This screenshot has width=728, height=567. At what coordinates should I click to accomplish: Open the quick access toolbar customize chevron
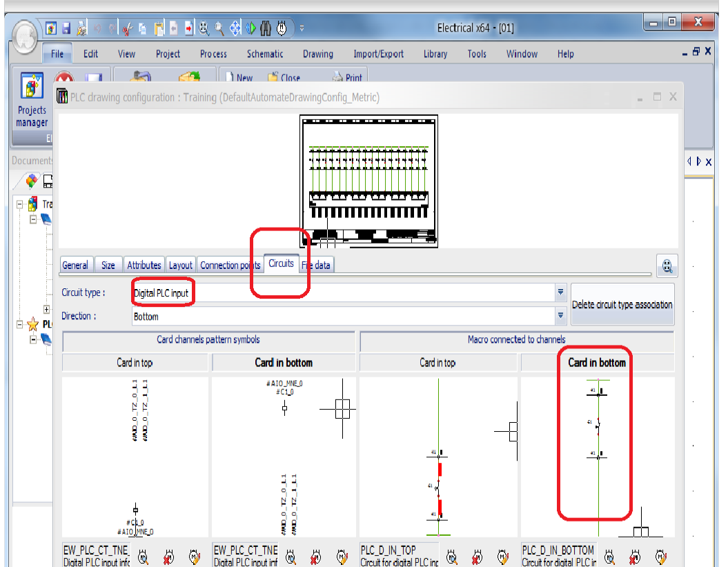pyautogui.click(x=302, y=28)
